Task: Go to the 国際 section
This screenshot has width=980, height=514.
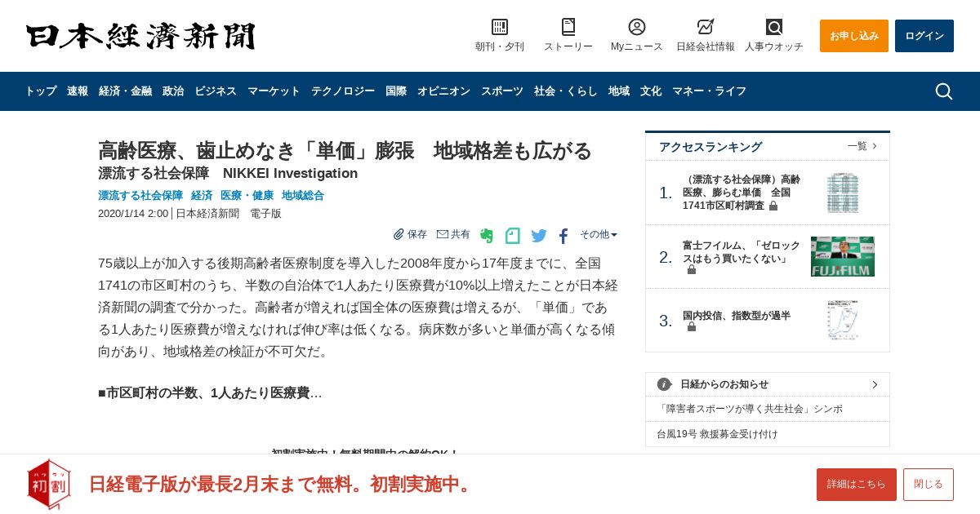Action: pos(396,91)
